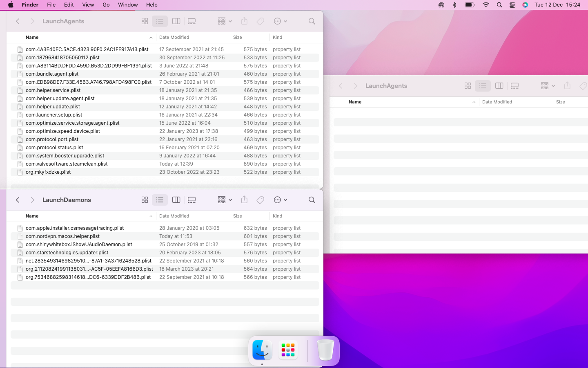Open the More actions ellipsis menu in LaunchAgents
The width and height of the screenshot is (588, 368).
[280, 21]
